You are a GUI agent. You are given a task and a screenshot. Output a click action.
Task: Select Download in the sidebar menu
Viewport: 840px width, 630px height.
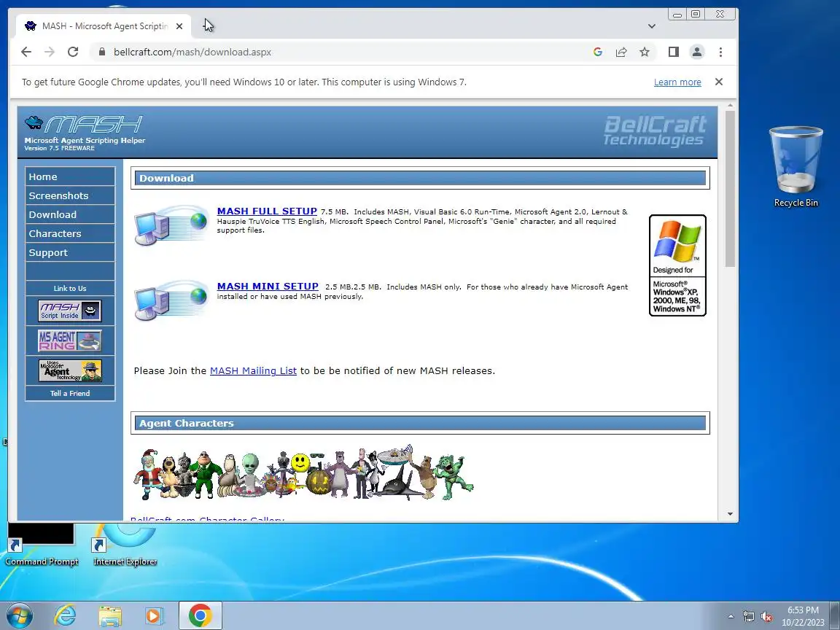pos(70,214)
